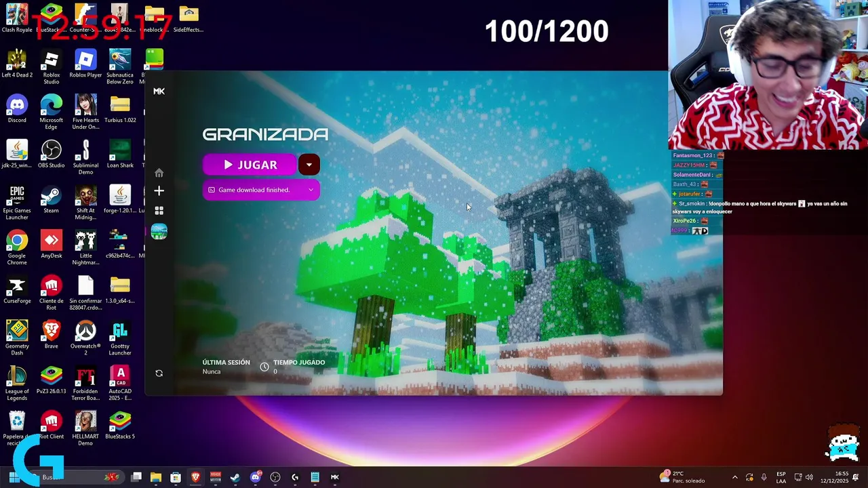Open HELLMART Demo desktop icon
The width and height of the screenshot is (868, 488).
click(x=85, y=429)
